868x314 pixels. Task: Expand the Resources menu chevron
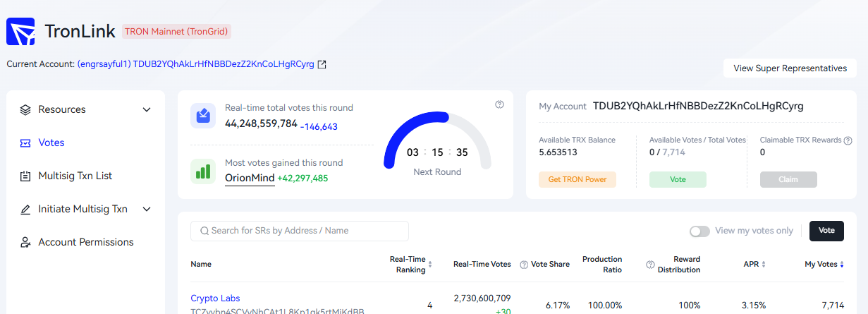pos(147,110)
